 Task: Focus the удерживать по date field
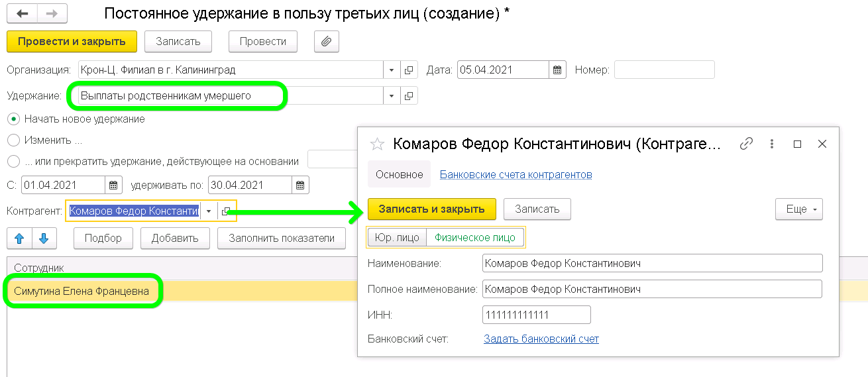pos(250,185)
